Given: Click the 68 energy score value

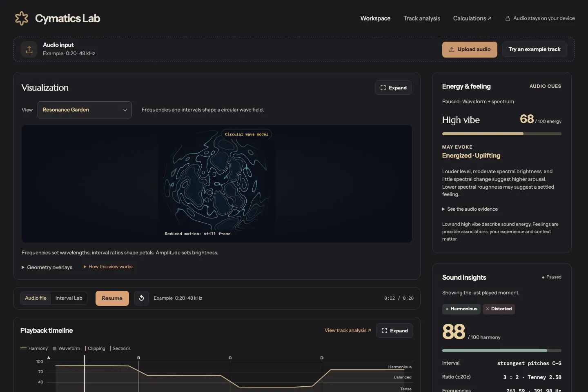Looking at the screenshot, I should 527,119.
